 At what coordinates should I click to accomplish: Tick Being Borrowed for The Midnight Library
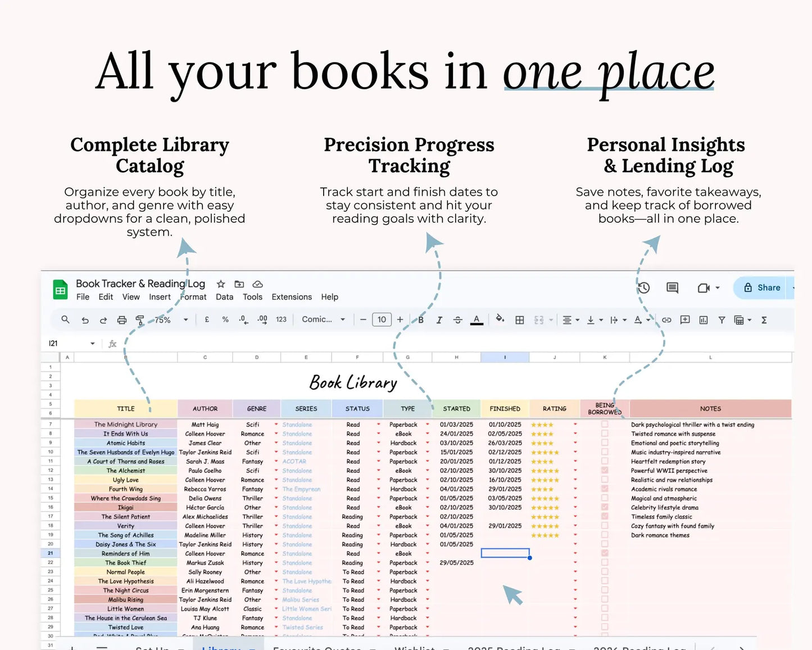(x=605, y=425)
